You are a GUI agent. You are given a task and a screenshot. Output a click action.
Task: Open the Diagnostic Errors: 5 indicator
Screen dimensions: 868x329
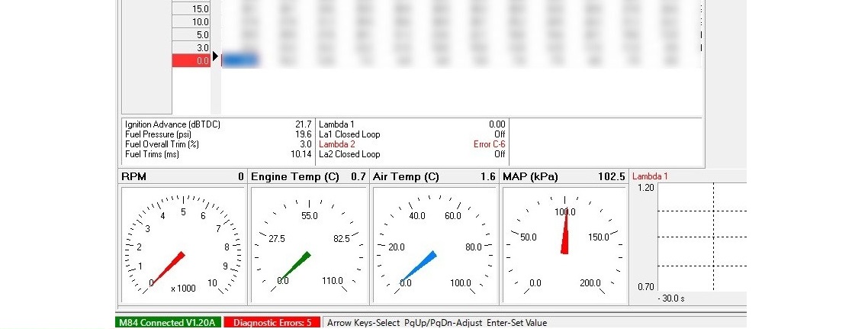click(x=272, y=322)
